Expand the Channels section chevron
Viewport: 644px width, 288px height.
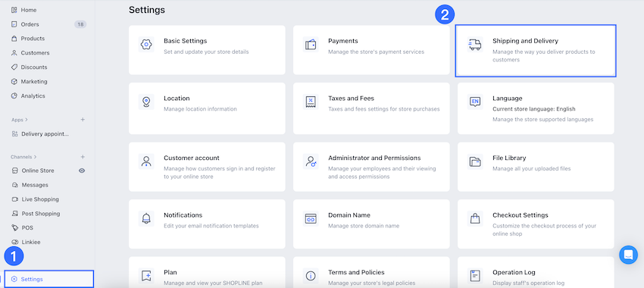(36, 157)
